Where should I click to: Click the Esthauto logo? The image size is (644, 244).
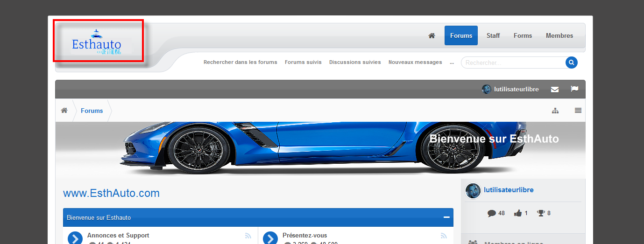(x=97, y=43)
